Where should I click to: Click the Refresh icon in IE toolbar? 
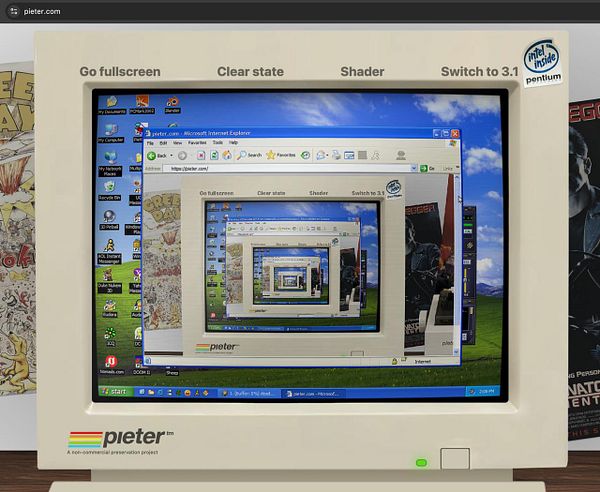point(214,155)
